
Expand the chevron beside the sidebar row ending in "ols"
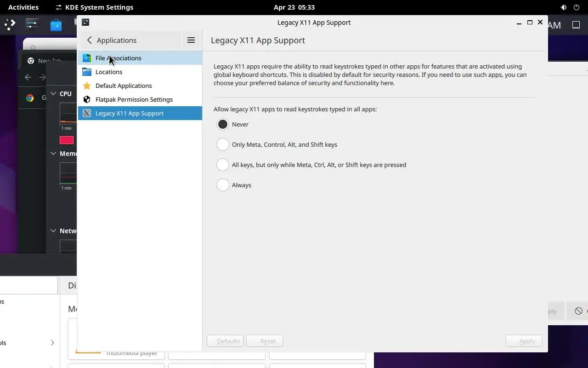point(52,343)
